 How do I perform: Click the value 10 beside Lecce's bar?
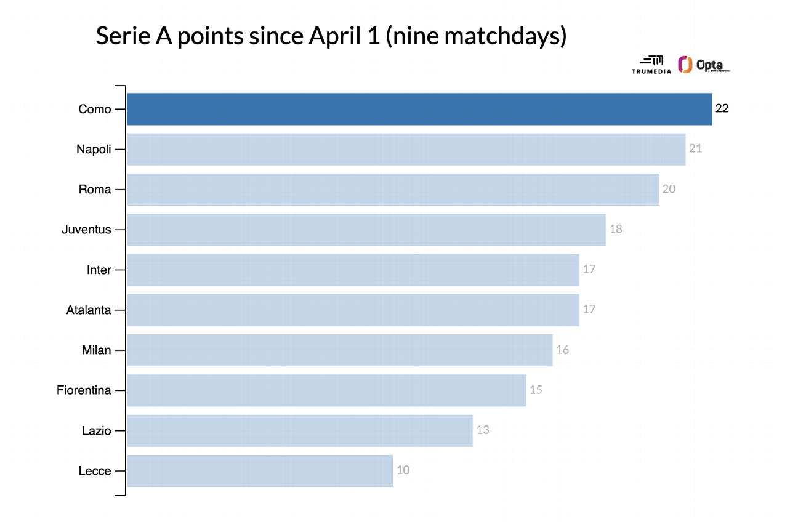click(403, 470)
